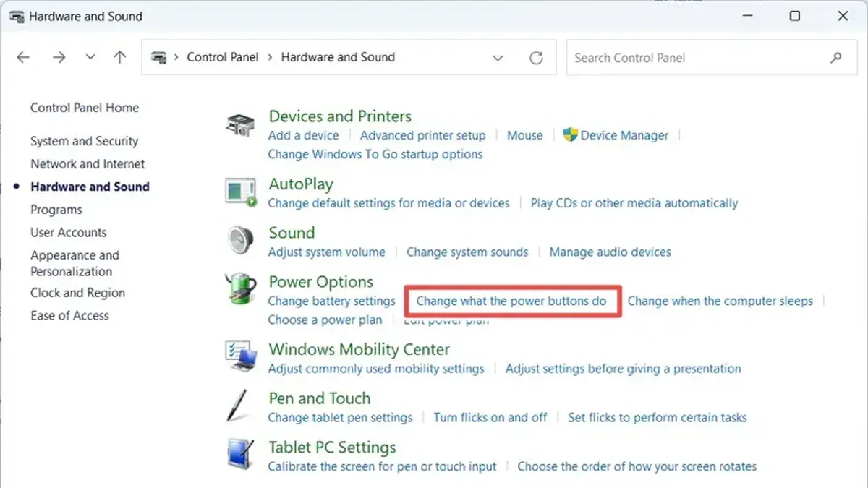Viewport: 868px width, 488px height.
Task: Expand the chevron after Control Panel in the address bar
Action: click(x=270, y=57)
